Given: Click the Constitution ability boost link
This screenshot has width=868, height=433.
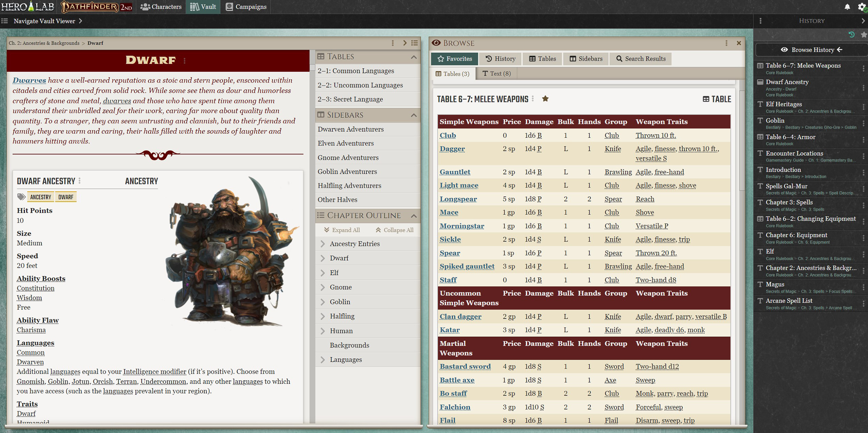Looking at the screenshot, I should click(x=36, y=288).
